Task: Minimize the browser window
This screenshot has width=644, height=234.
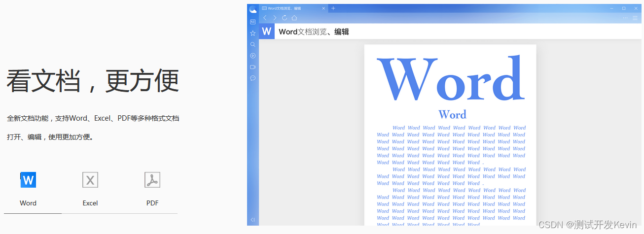Action: click(612, 8)
